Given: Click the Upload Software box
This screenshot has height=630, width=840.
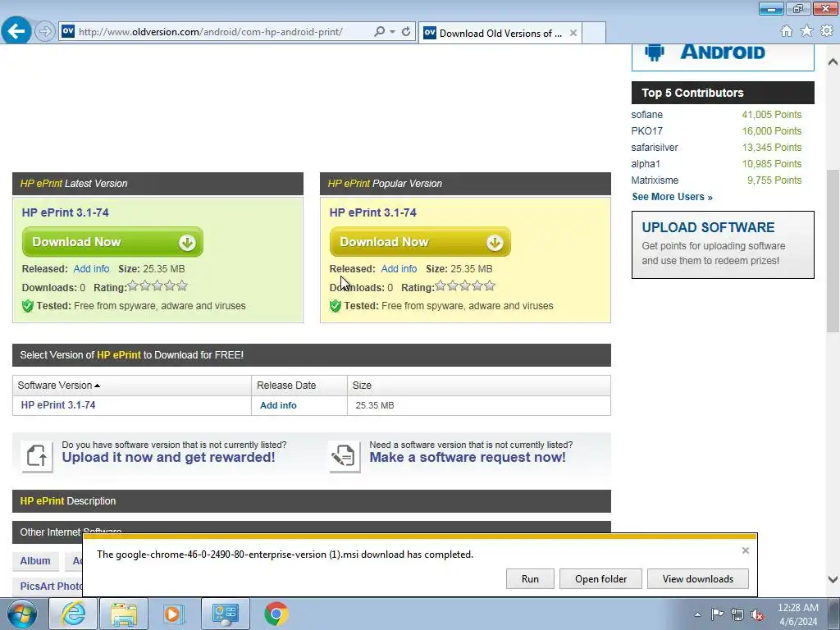Looking at the screenshot, I should point(723,244).
